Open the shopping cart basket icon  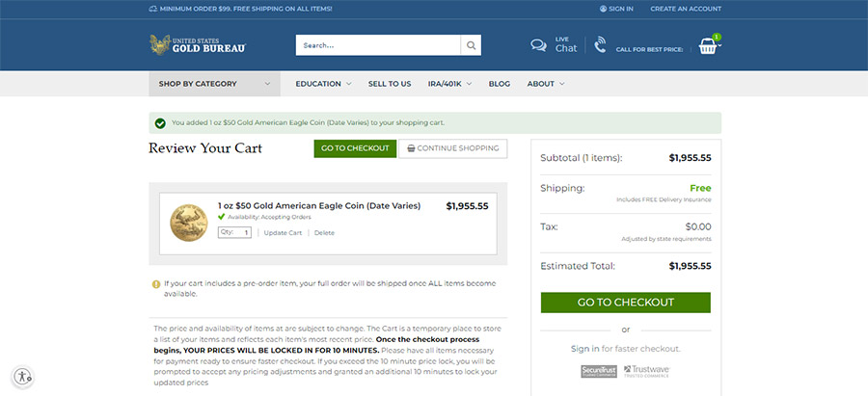pos(708,46)
